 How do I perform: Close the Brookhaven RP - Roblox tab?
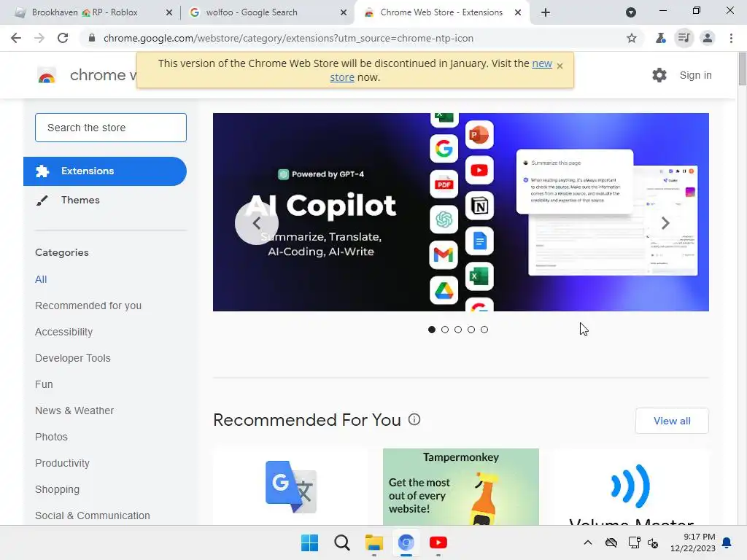(x=169, y=13)
